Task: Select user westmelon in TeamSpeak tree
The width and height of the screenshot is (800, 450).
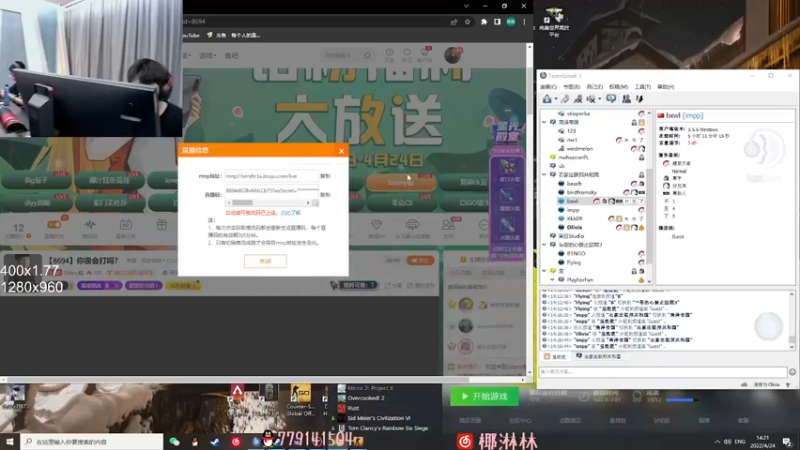Action: 580,148
